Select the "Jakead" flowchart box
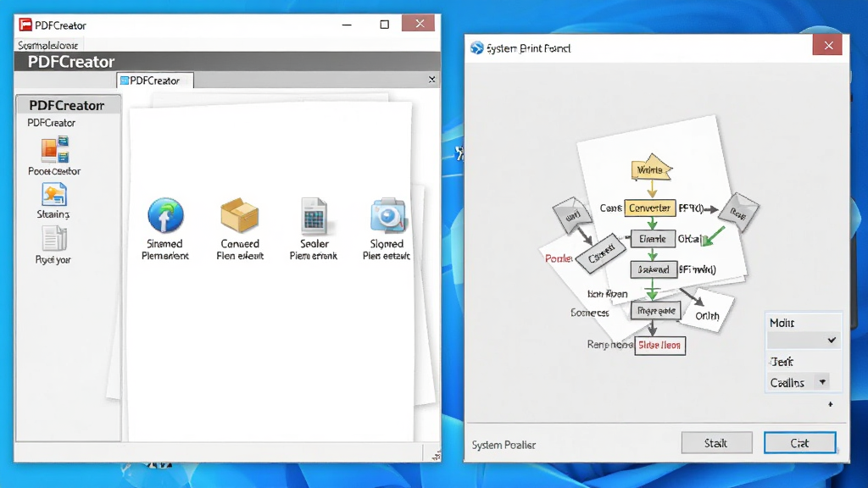The image size is (868, 488). point(654,269)
